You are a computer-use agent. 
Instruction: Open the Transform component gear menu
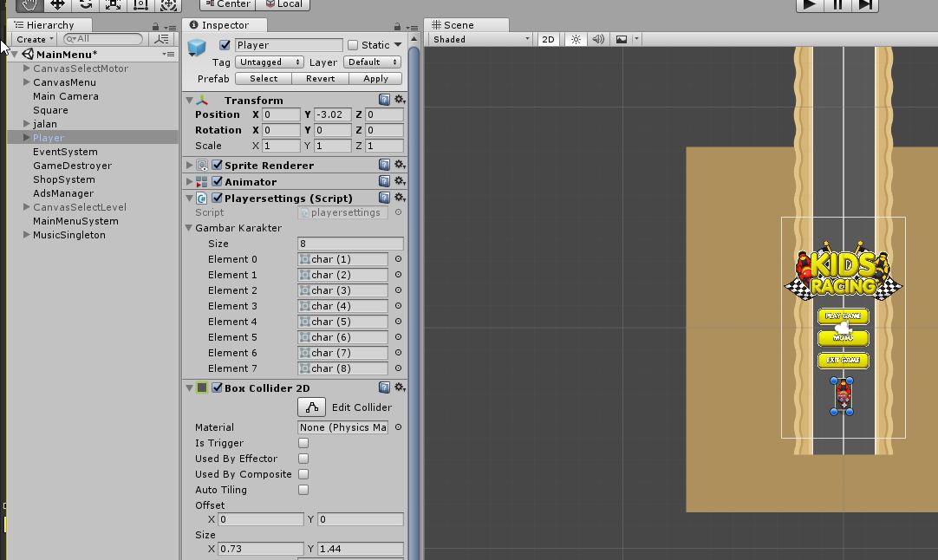[400, 101]
